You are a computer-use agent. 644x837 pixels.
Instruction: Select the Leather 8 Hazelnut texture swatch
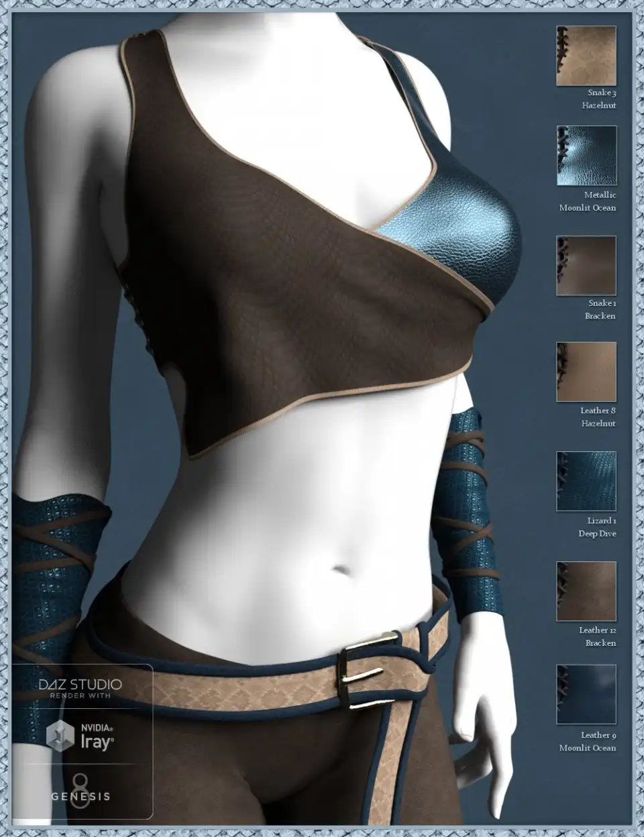(586, 372)
